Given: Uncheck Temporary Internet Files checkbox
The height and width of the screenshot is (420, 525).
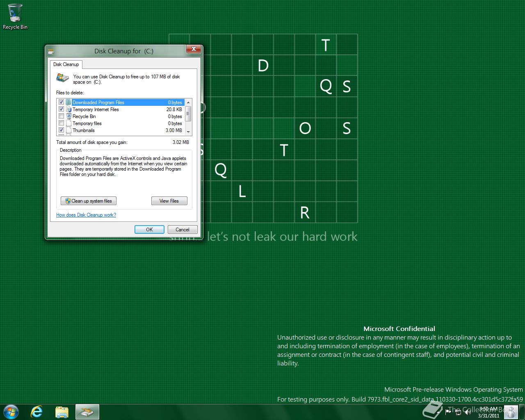Looking at the screenshot, I should [62, 109].
